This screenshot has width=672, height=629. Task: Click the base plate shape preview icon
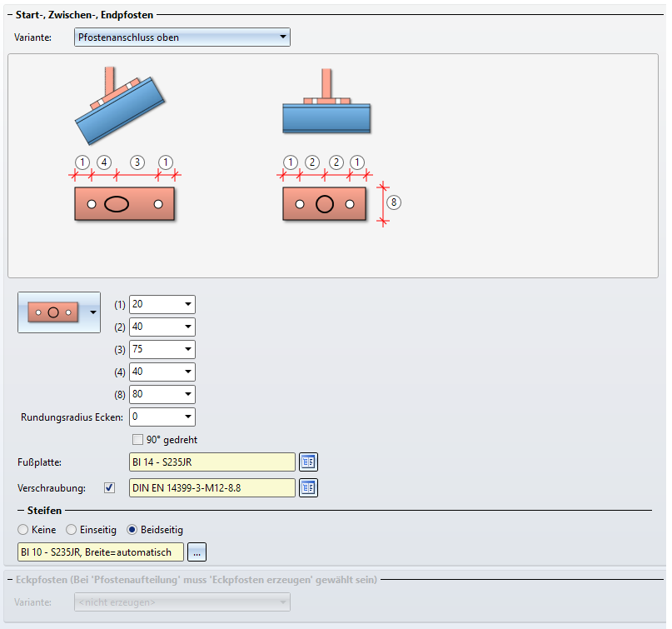click(x=52, y=312)
